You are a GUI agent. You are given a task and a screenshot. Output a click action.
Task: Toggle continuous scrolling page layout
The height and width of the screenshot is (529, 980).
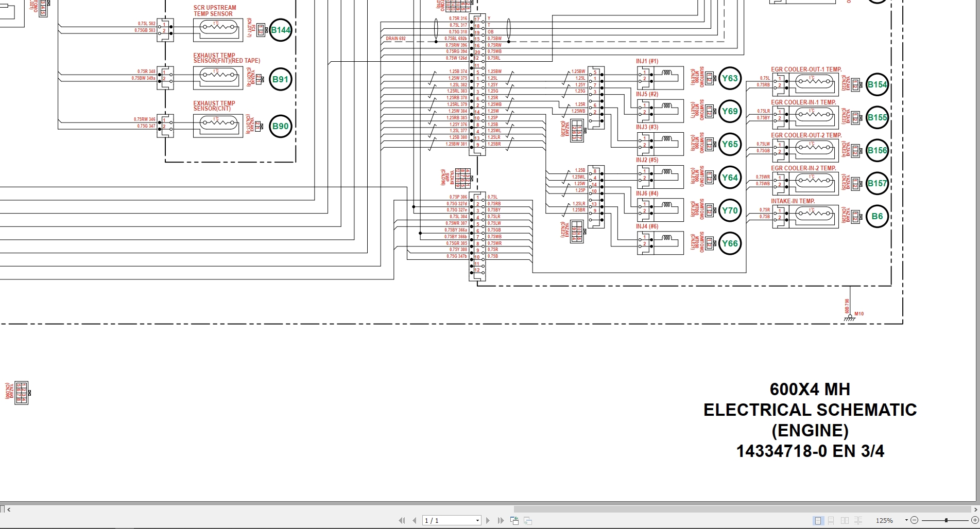(x=831, y=520)
